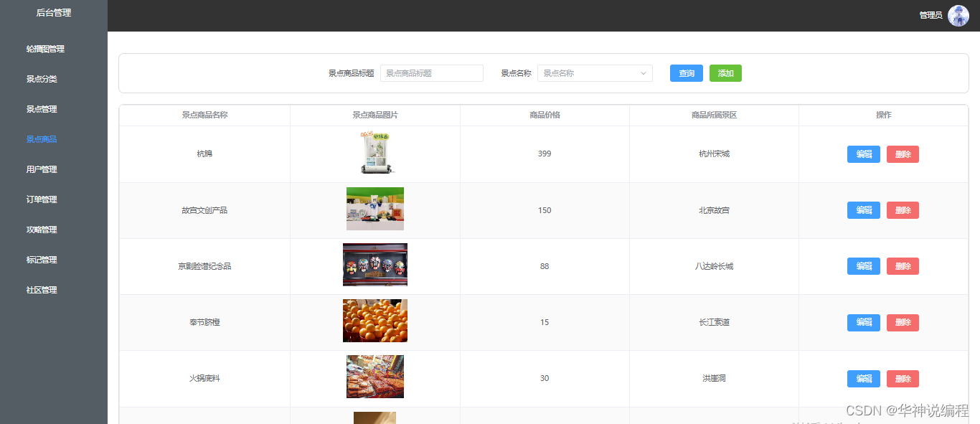
Task: Select 景点商品 in the sidebar
Action: (42, 139)
